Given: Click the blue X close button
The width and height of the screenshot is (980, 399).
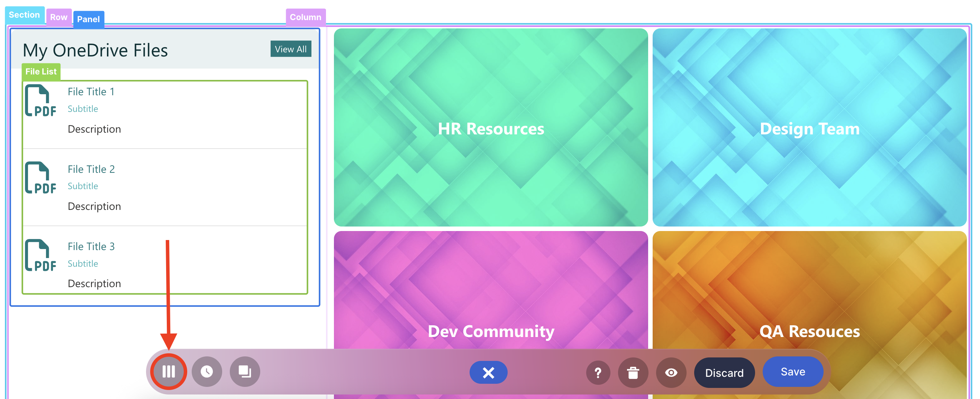Looking at the screenshot, I should tap(488, 372).
